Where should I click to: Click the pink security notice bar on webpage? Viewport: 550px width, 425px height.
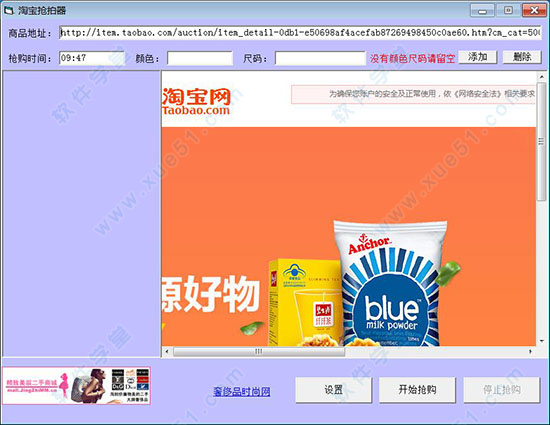(413, 94)
